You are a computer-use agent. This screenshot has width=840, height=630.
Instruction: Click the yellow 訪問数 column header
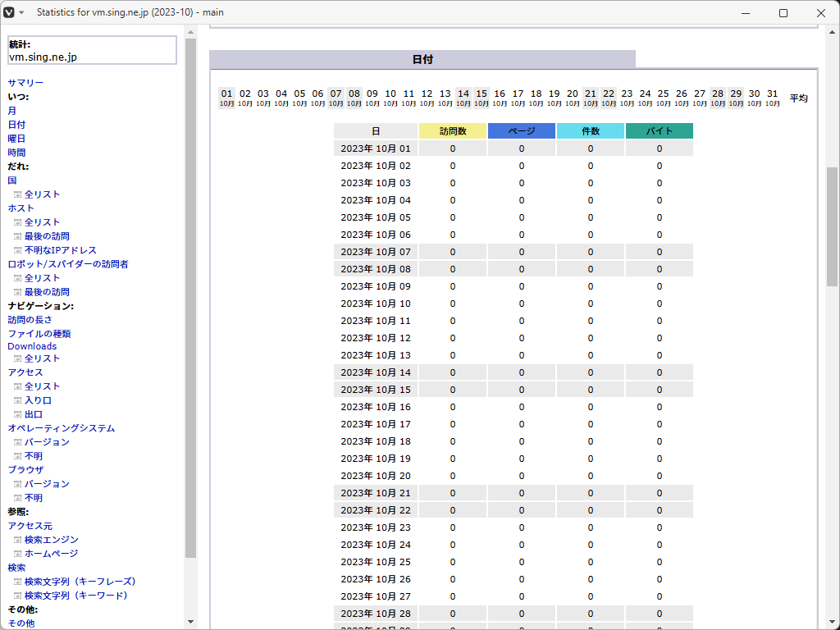(x=453, y=131)
